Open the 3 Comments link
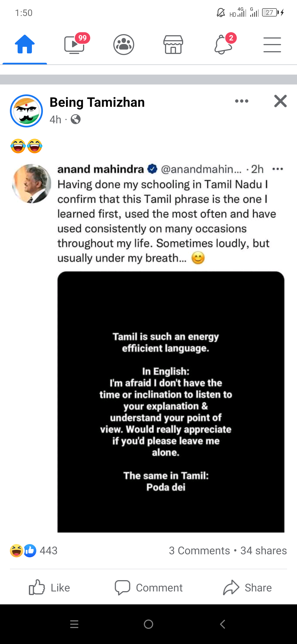 (x=199, y=550)
